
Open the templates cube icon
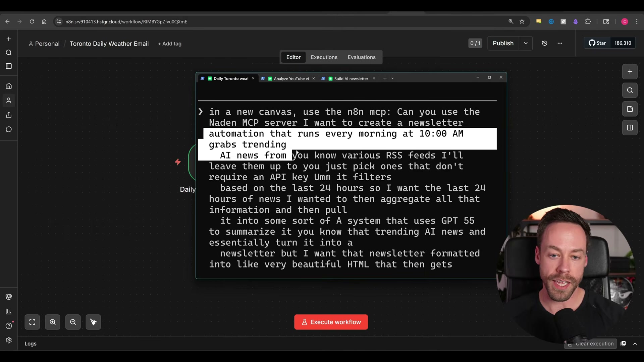[9, 297]
